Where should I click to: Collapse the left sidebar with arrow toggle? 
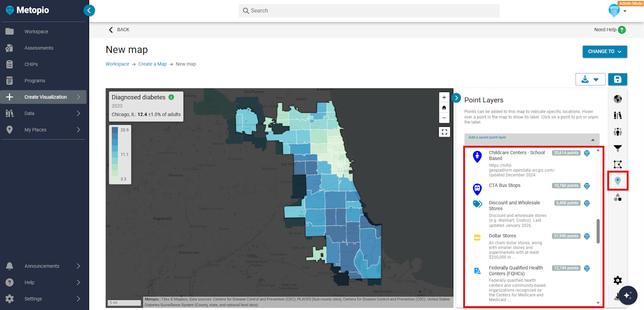[x=89, y=10]
